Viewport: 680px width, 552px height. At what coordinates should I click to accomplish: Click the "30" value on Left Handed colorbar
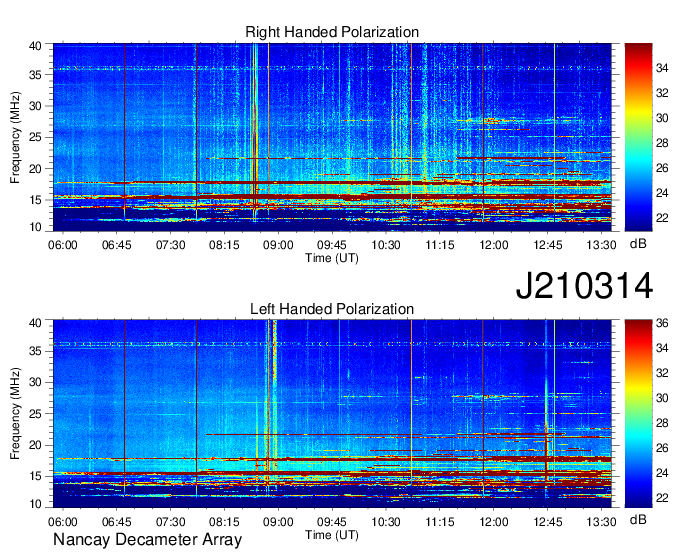tap(662, 398)
